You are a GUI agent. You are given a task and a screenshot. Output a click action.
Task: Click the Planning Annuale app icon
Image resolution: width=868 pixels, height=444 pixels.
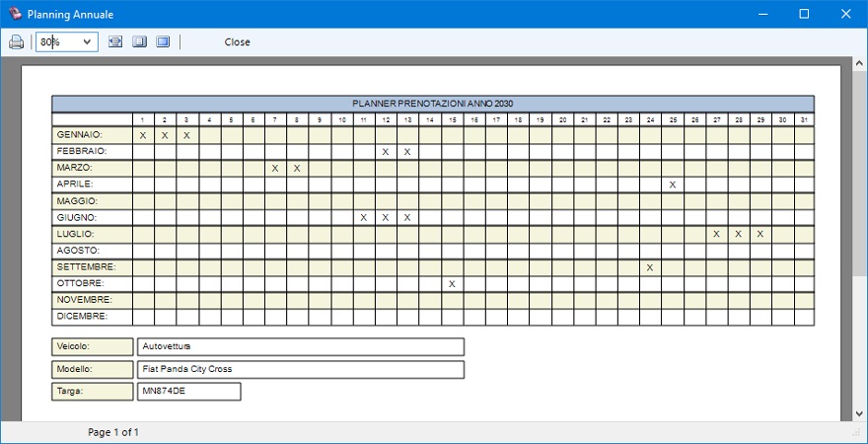tap(14, 14)
